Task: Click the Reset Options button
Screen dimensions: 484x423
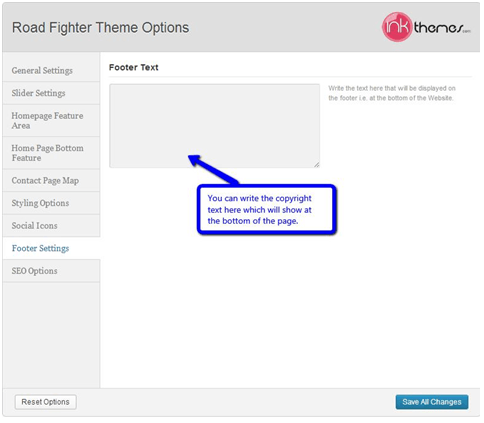Action: click(x=46, y=402)
